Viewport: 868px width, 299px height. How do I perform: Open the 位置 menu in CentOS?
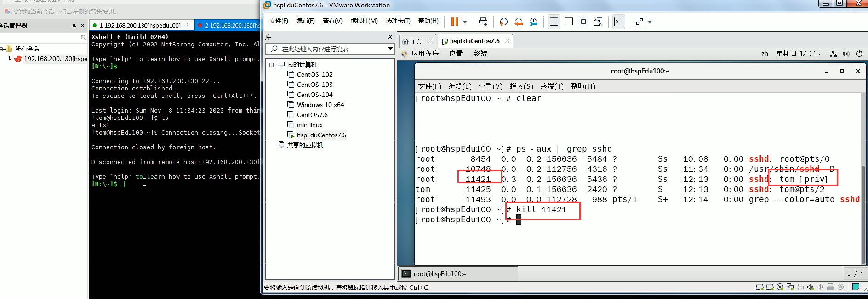(x=456, y=53)
